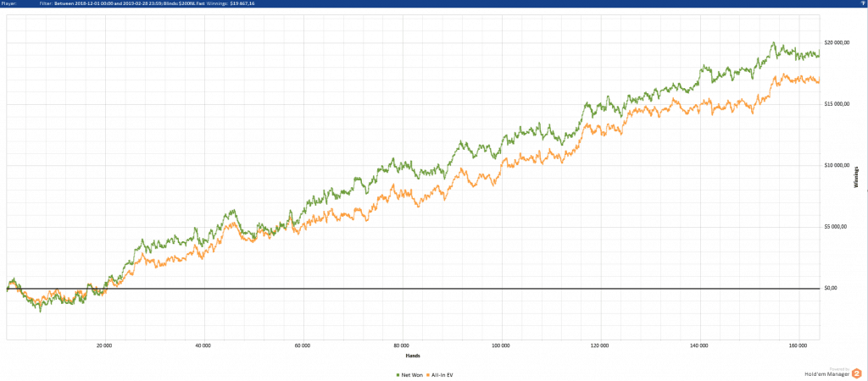Click the $10 000,00 axis label
Viewport: 868px width, 381px height.
pyautogui.click(x=837, y=166)
